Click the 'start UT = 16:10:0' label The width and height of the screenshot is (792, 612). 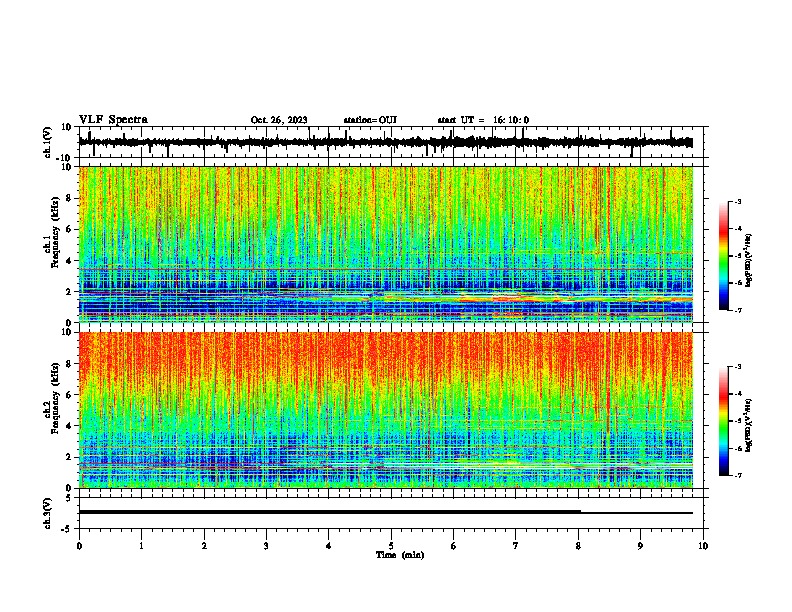coord(483,120)
